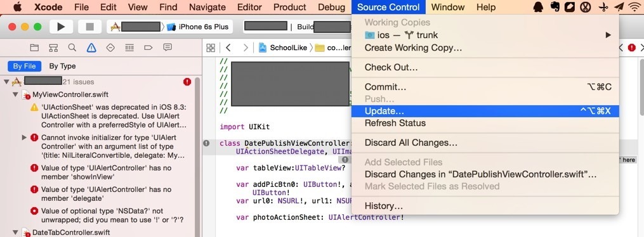Screen dimensions: 644x237
Task: Collapse the project issues group
Action: point(6,82)
